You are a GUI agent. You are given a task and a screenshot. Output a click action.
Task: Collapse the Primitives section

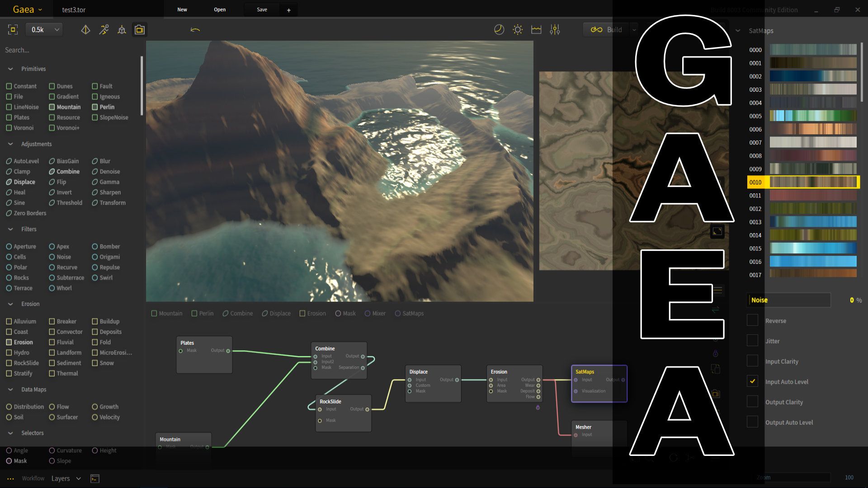pyautogui.click(x=10, y=69)
